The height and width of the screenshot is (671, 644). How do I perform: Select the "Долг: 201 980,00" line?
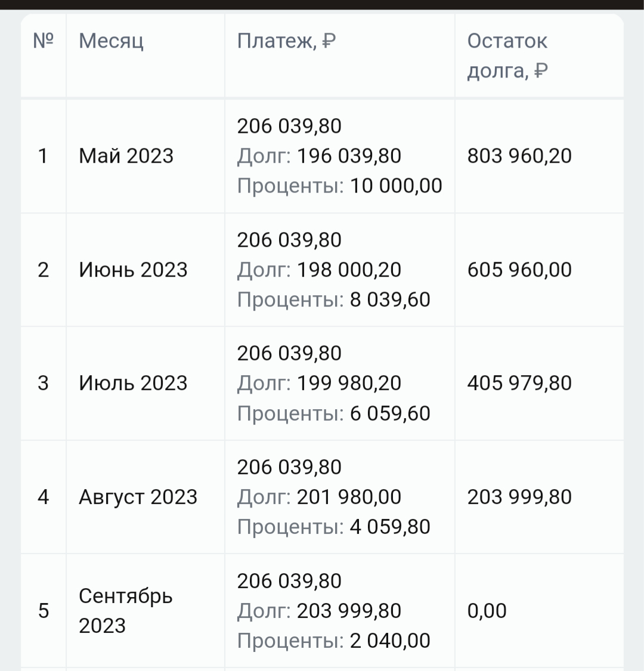click(x=319, y=497)
